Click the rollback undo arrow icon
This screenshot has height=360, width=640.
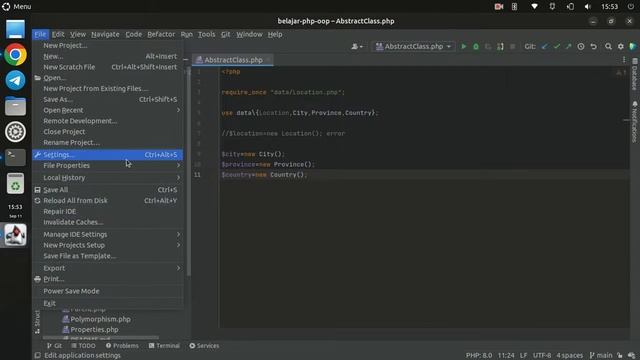593,47
